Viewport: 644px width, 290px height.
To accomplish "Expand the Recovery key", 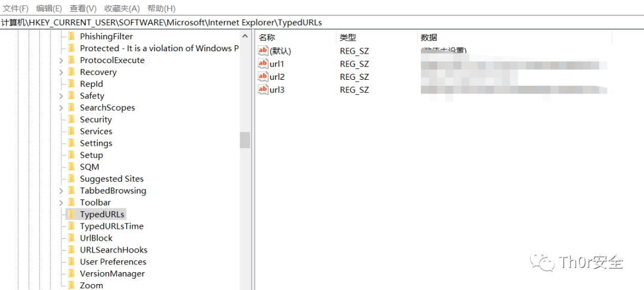I will (x=61, y=73).
